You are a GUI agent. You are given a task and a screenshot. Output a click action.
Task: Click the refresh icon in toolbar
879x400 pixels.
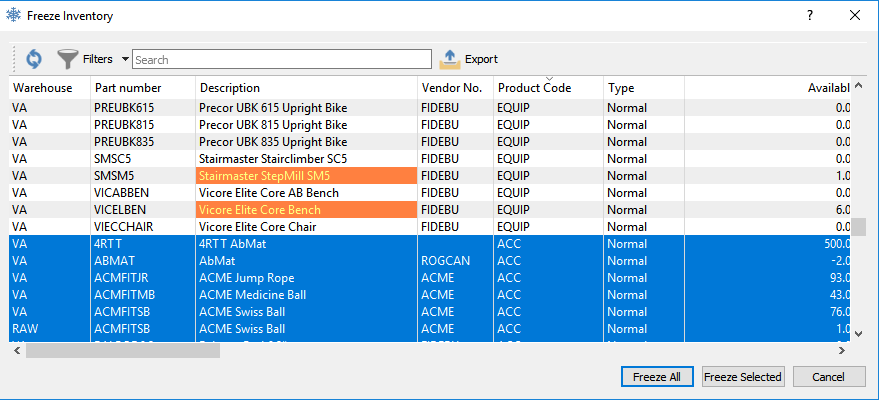[34, 59]
